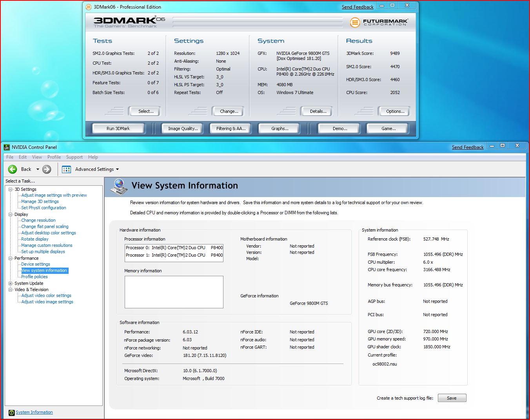530x420 pixels.
Task: Click the Advanced Settings view icon
Action: point(66,169)
